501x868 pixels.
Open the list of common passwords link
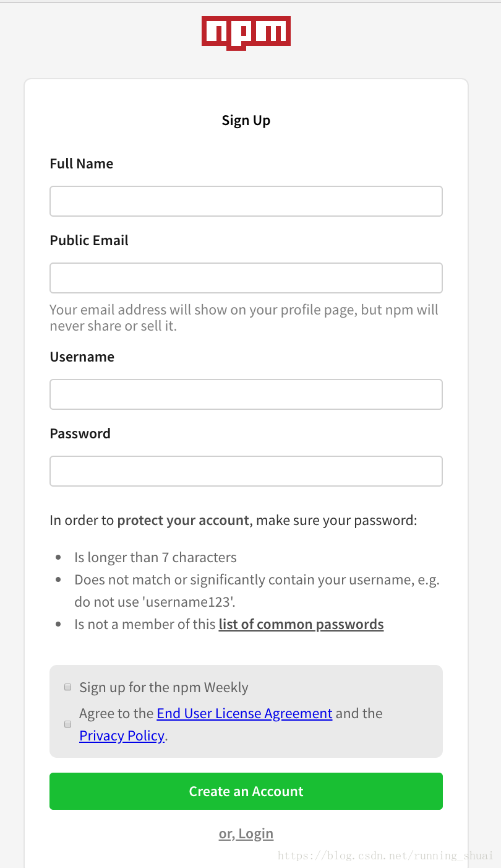click(x=301, y=624)
